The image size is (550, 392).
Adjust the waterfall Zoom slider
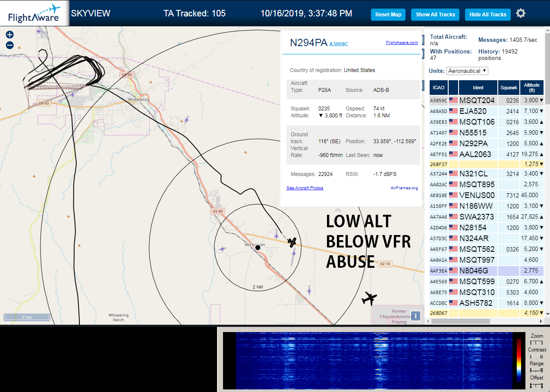[537, 342]
